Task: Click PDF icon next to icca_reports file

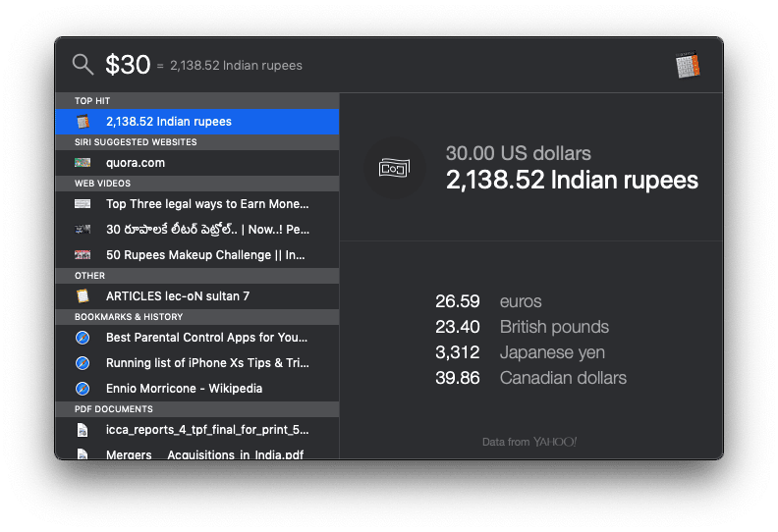Action: point(83,430)
